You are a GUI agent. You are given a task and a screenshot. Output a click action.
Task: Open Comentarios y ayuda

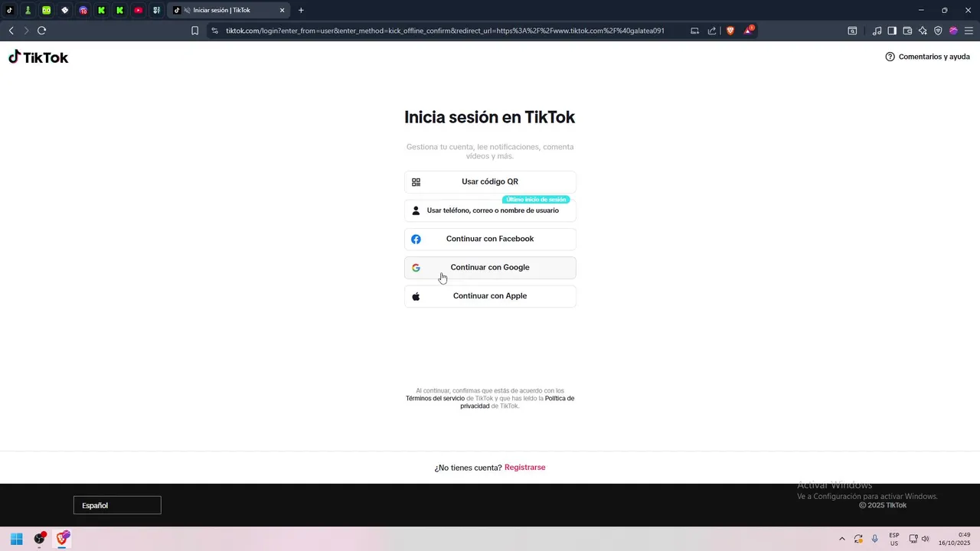click(x=927, y=57)
